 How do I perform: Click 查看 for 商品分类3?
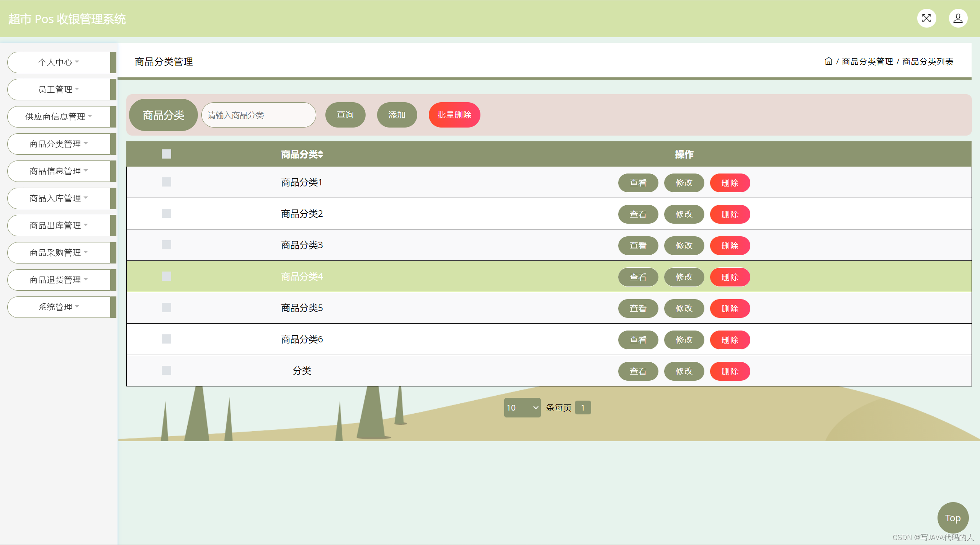(x=638, y=245)
